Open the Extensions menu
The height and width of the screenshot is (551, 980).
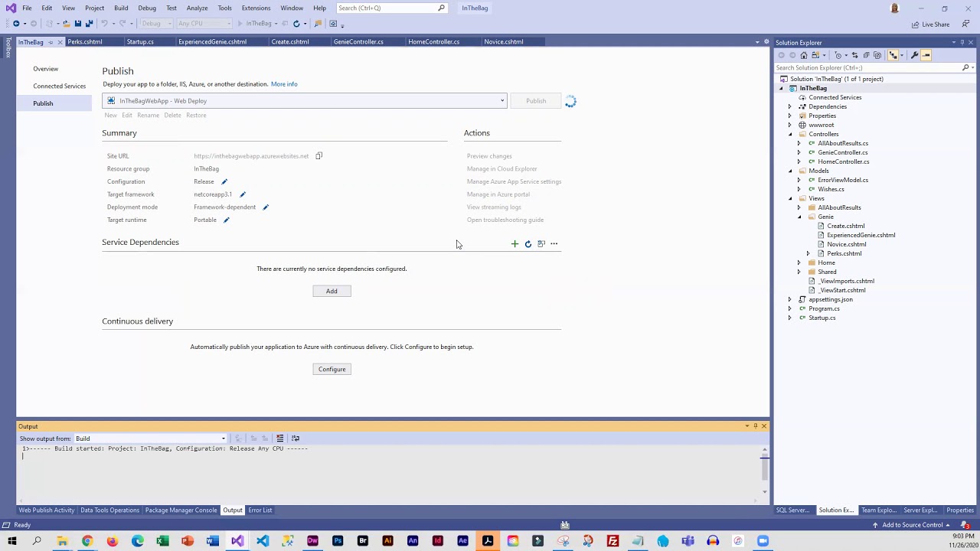256,8
